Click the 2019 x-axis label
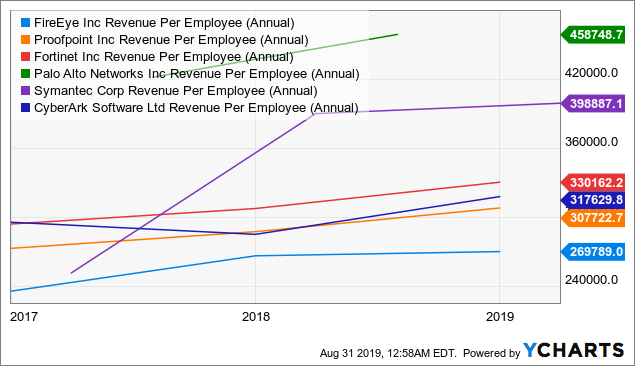 [x=500, y=317]
